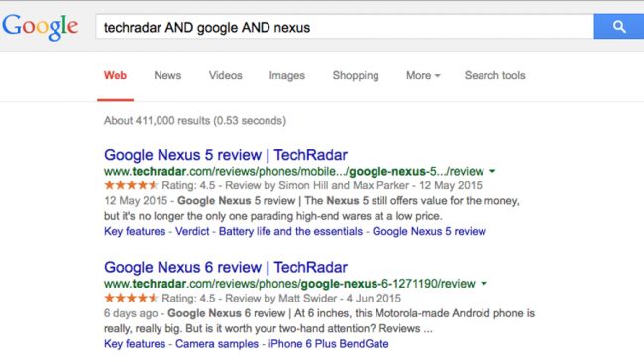The width and height of the screenshot is (644, 362).
Task: Click the Nexus 5 star rating
Action: pyautogui.click(x=131, y=185)
